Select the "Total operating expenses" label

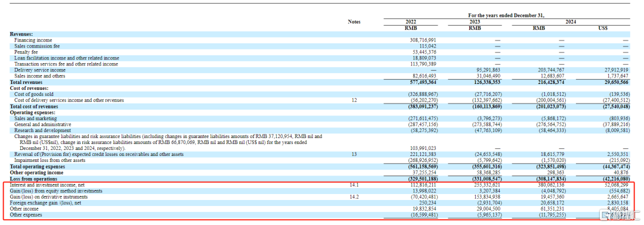click(x=38, y=167)
